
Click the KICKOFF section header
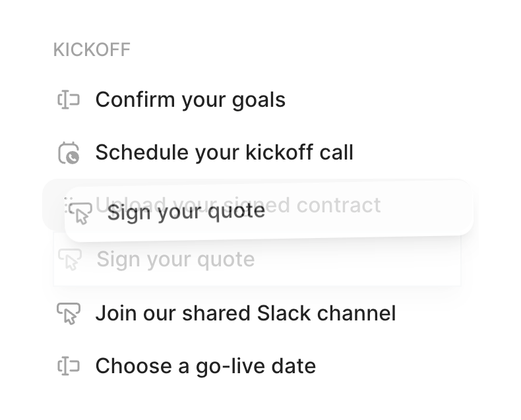point(92,50)
